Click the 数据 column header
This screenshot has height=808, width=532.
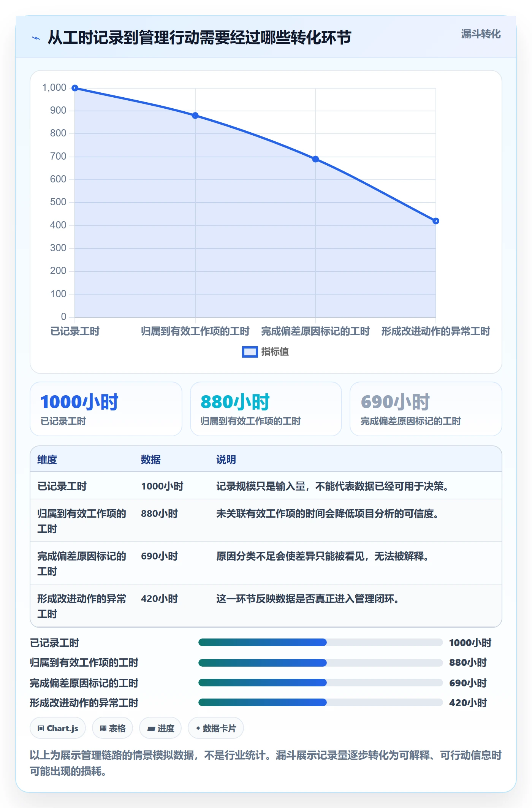(x=151, y=459)
